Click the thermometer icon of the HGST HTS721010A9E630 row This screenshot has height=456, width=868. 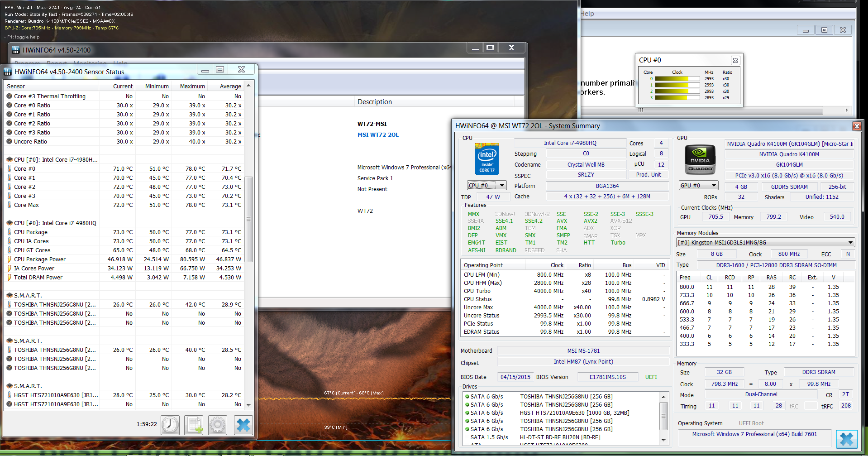tap(9, 395)
